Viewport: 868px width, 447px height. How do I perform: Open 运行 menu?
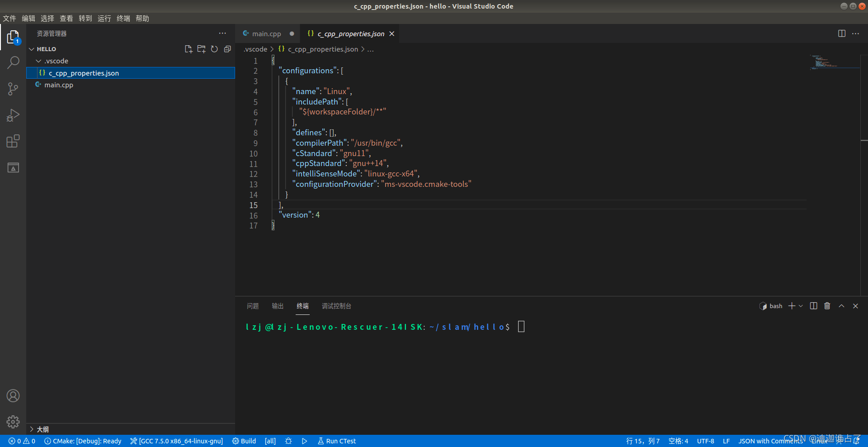(104, 18)
